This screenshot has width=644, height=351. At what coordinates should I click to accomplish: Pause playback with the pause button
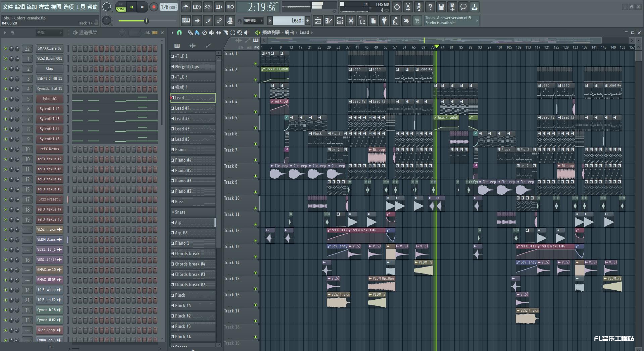[132, 7]
